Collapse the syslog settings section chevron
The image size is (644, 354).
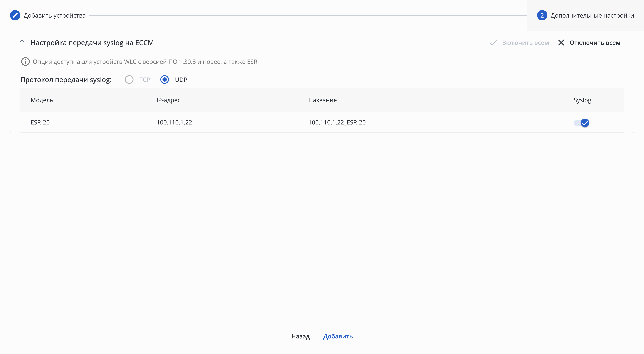[22, 42]
